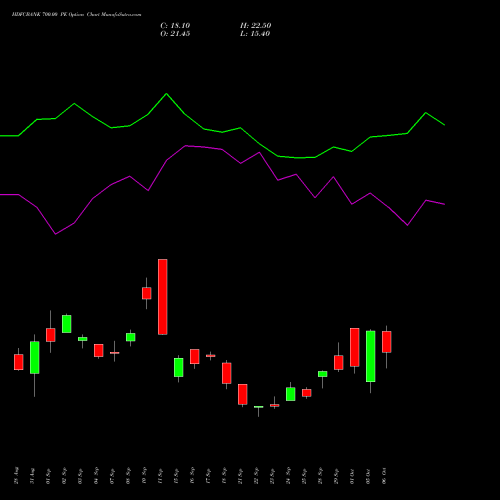Click the last red candle for 06 Oct
This screenshot has width=500, height=500.
coord(387,342)
